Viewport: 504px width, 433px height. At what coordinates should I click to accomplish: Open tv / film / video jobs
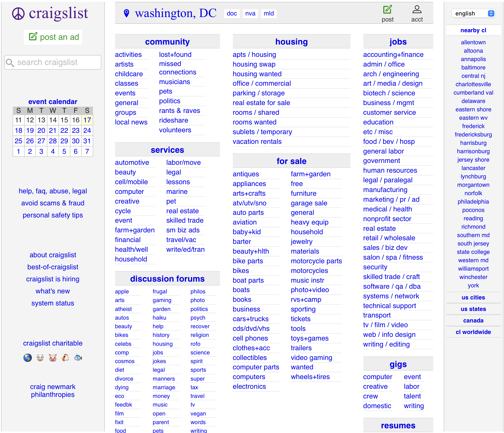[385, 325]
